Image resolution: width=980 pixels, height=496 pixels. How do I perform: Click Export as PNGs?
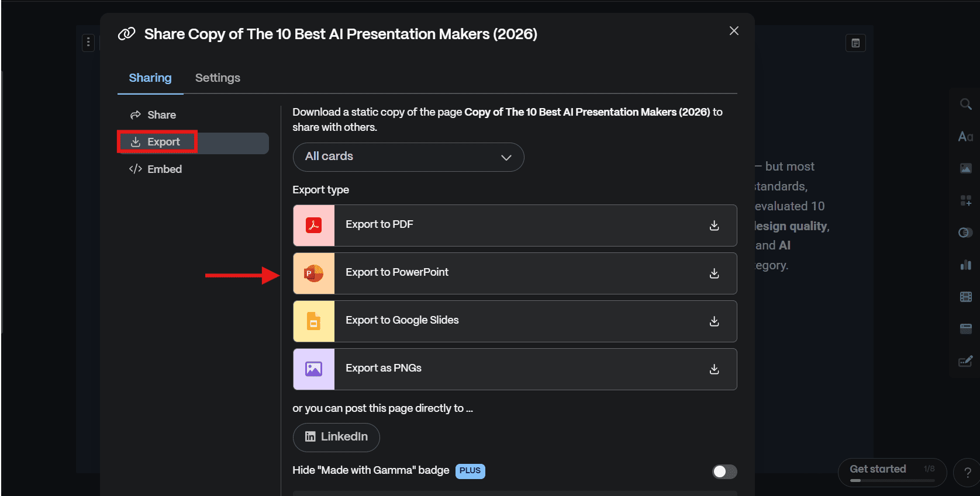coord(515,369)
